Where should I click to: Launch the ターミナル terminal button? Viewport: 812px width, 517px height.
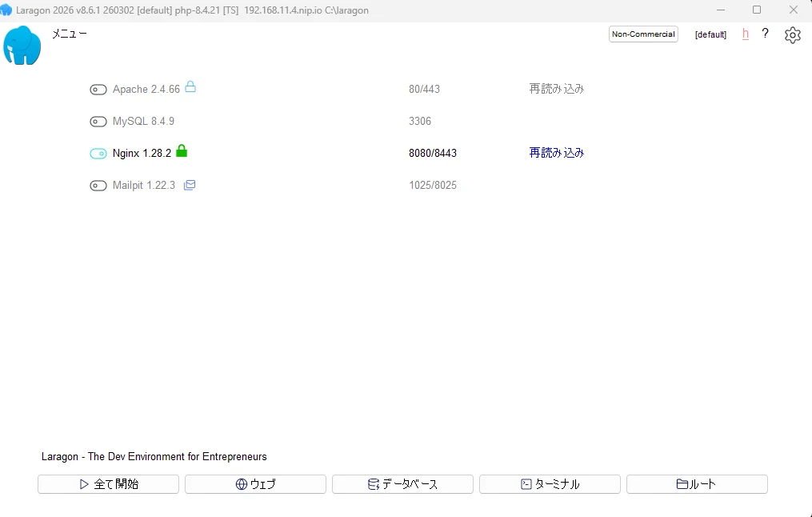pos(550,484)
